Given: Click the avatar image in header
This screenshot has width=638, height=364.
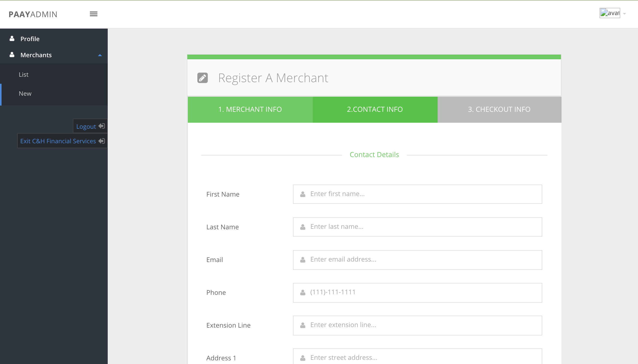Looking at the screenshot, I should tap(610, 13).
